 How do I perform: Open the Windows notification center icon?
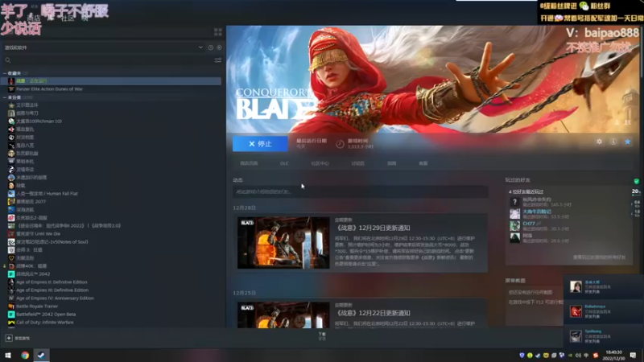pyautogui.click(x=633, y=355)
